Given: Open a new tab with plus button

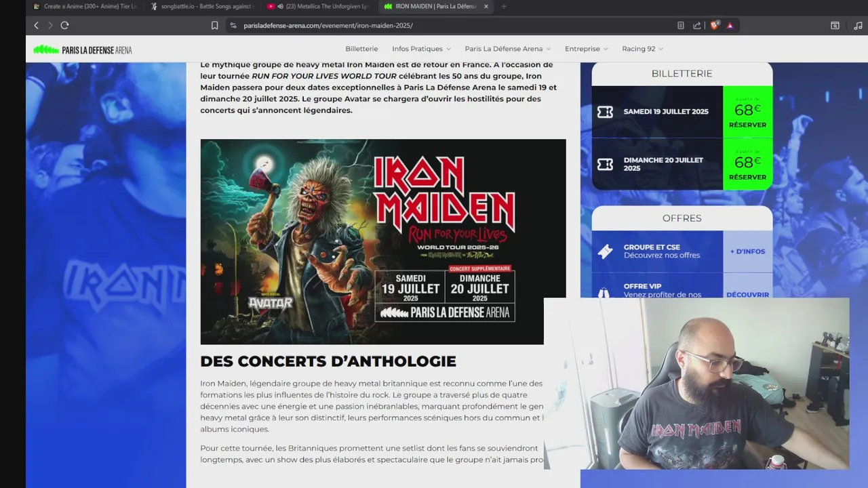Looking at the screenshot, I should [503, 6].
